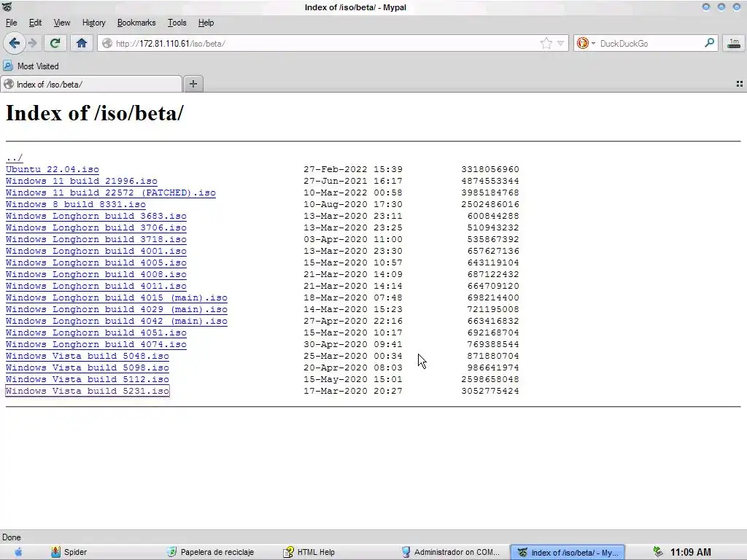Click Windows Longhorn build 4008.iso
This screenshot has height=560, width=747.
[96, 274]
